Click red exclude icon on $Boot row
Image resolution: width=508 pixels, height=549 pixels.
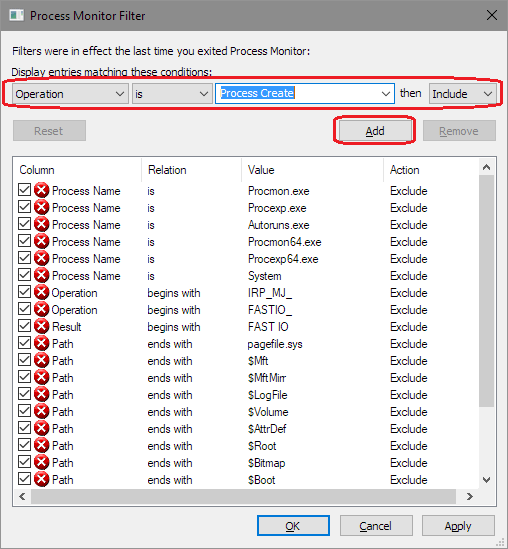pos(41,479)
